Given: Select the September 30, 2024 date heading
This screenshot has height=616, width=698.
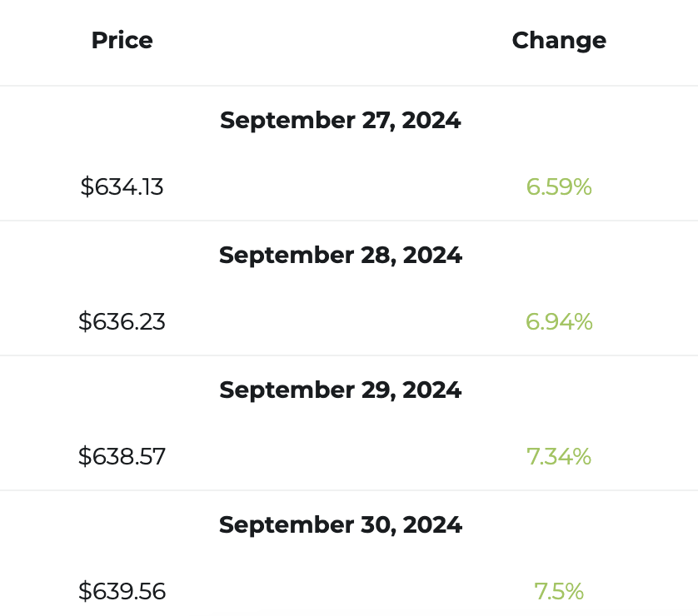Looking at the screenshot, I should coord(341,524).
